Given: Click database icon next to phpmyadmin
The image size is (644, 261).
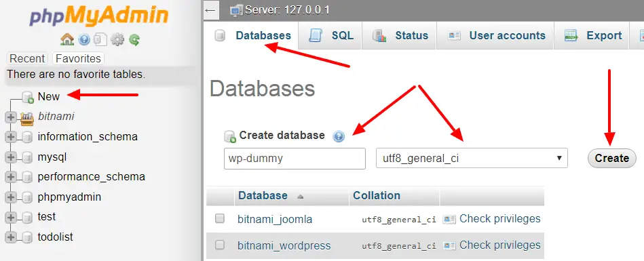Looking at the screenshot, I should pyautogui.click(x=27, y=197).
